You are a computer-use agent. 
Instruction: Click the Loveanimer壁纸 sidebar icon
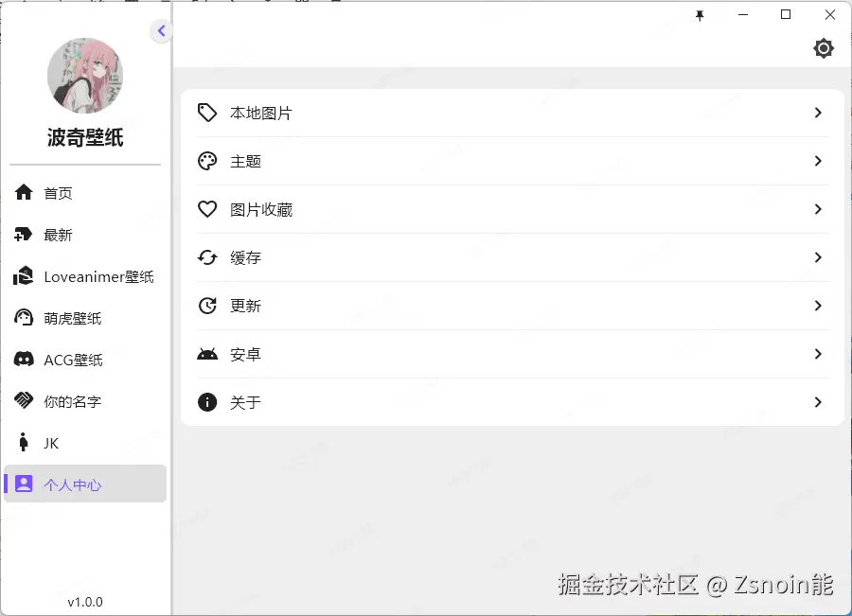click(x=24, y=276)
